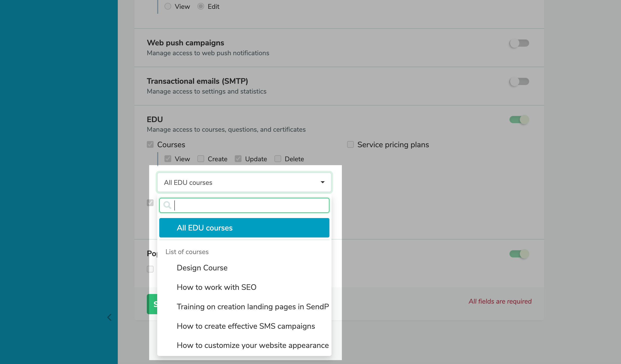Viewport: 621px width, 364px height.
Task: Uncheck the Update permission under Courses
Action: (x=238, y=159)
